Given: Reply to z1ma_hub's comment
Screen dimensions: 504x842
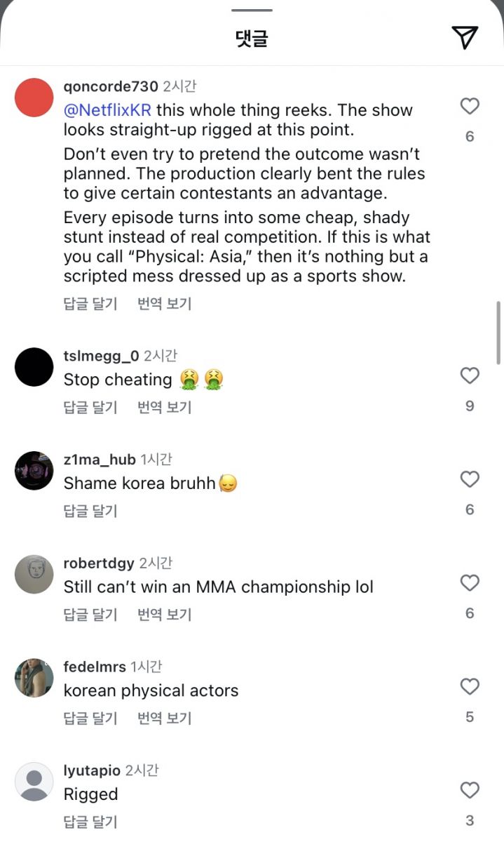Looking at the screenshot, I should (x=90, y=511).
